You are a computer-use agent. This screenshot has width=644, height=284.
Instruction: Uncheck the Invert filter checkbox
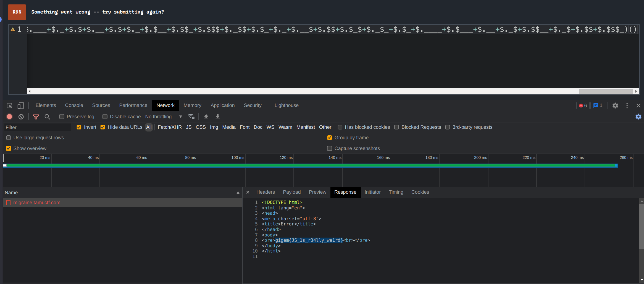coord(79,127)
